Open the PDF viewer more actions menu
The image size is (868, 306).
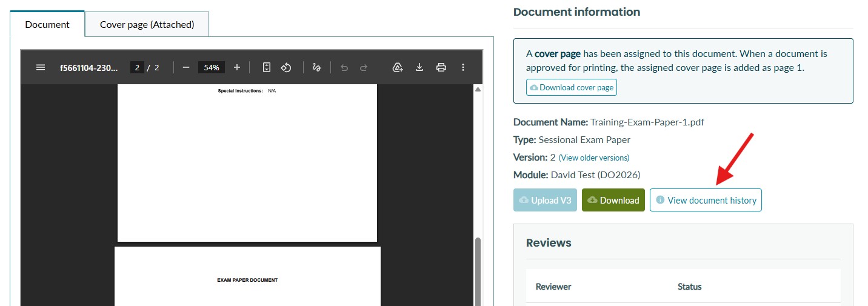click(463, 67)
